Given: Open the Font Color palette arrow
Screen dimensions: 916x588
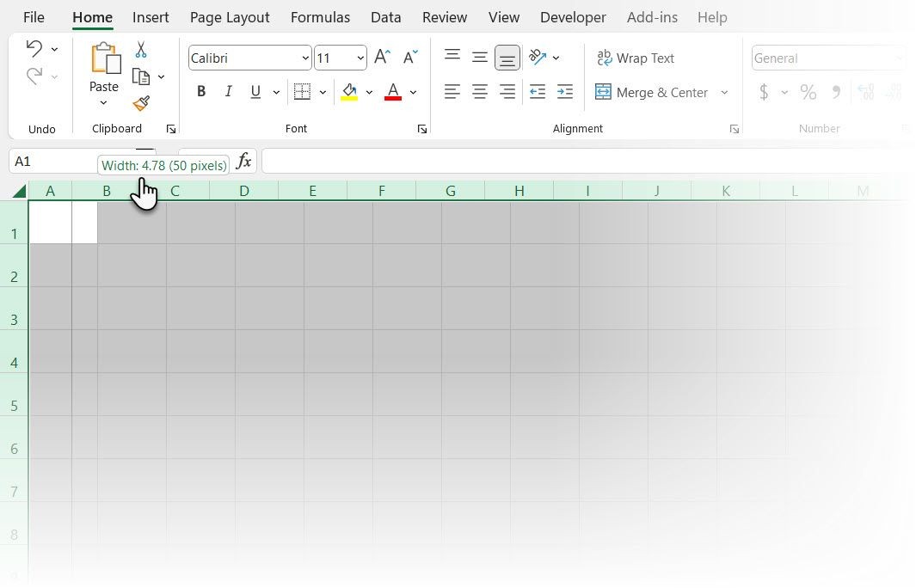Looking at the screenshot, I should pyautogui.click(x=413, y=92).
